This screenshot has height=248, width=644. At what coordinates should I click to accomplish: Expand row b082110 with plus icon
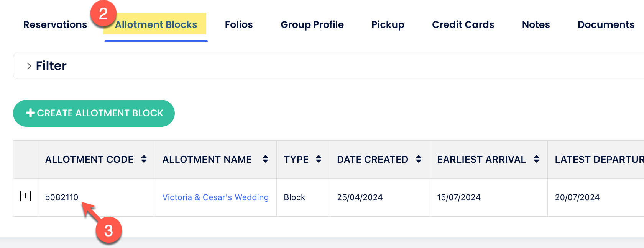coord(25,196)
